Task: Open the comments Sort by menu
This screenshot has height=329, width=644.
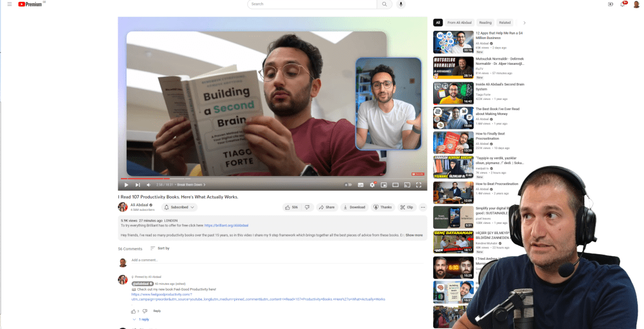Action: [160, 248]
